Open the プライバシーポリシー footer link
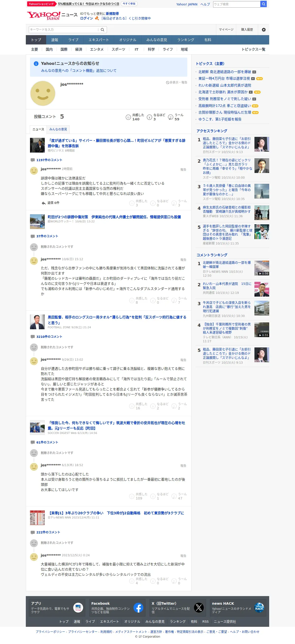295x644 pixels. (50, 632)
